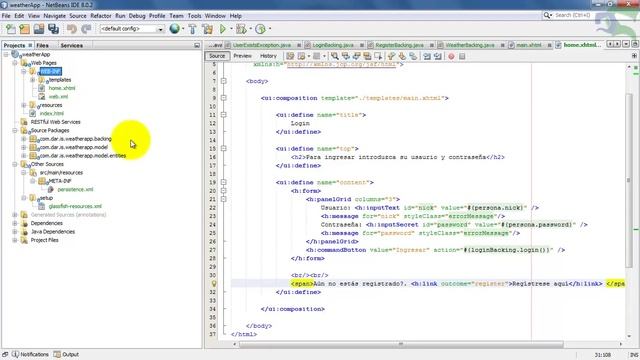This screenshot has height=360, width=640.
Task: Click the Notifications button in status bar
Action: click(31, 354)
